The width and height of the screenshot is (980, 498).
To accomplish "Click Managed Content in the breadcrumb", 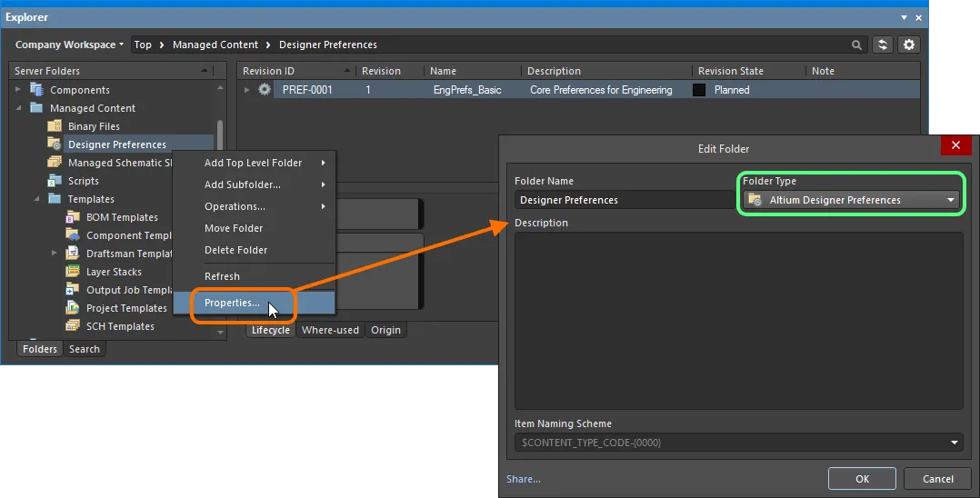I will click(x=215, y=45).
